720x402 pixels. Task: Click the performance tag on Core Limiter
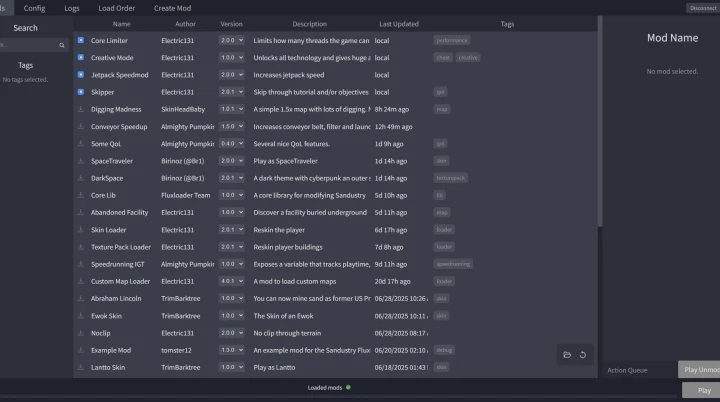click(x=452, y=40)
